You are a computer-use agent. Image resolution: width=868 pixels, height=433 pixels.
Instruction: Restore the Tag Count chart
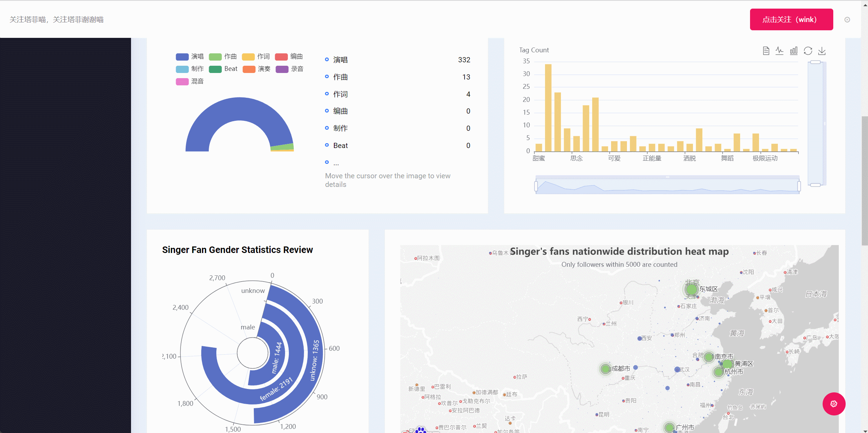[808, 51]
